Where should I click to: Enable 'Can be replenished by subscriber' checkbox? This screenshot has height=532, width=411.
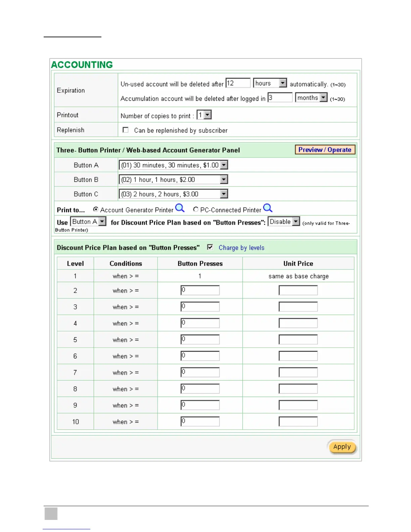pos(126,130)
